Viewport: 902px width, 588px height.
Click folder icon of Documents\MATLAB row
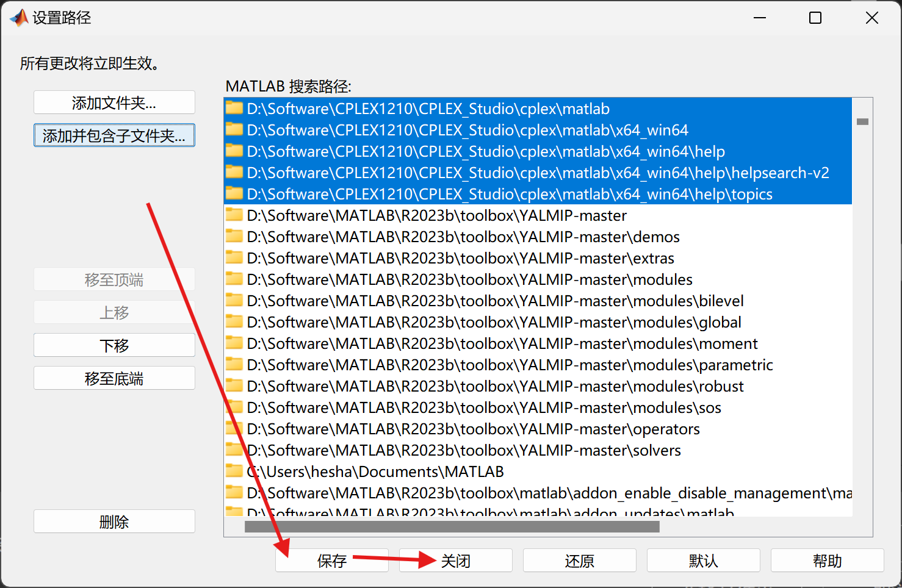pyautogui.click(x=234, y=471)
